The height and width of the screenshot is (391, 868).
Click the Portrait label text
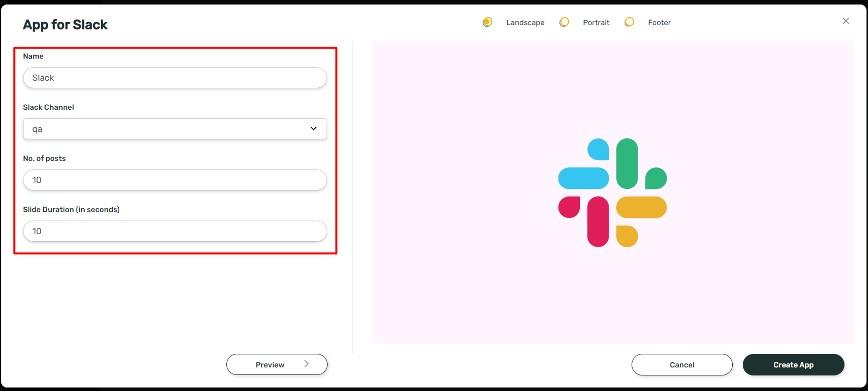[x=596, y=22]
